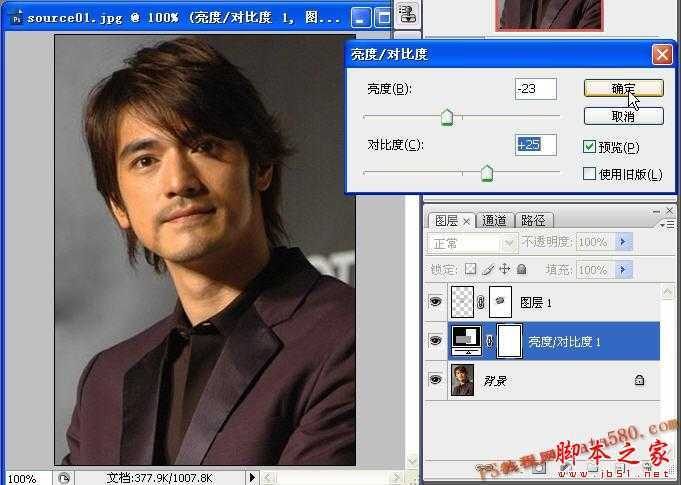Image resolution: width=681 pixels, height=485 pixels.
Task: Hide the 背景 layer
Action: (x=436, y=380)
